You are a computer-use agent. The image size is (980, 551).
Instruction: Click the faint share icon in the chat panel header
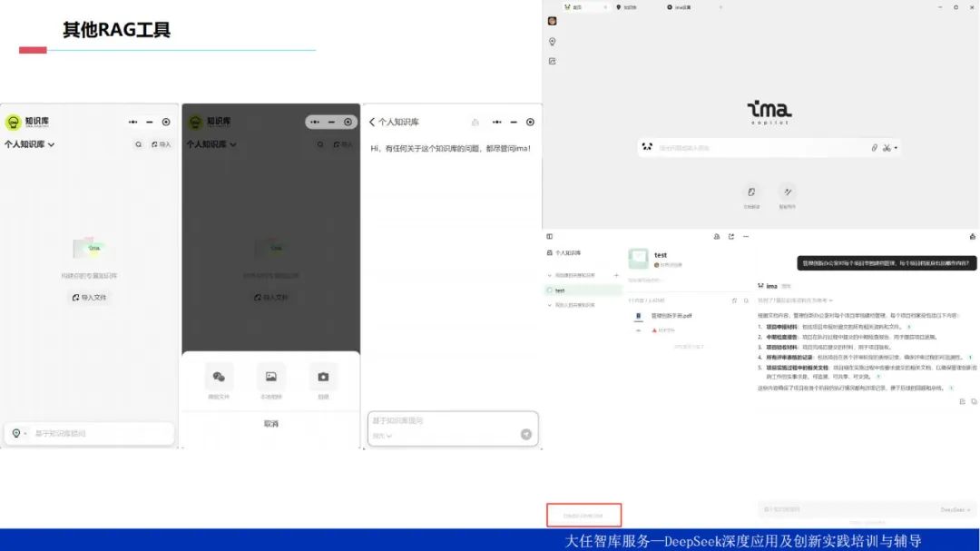tap(475, 122)
